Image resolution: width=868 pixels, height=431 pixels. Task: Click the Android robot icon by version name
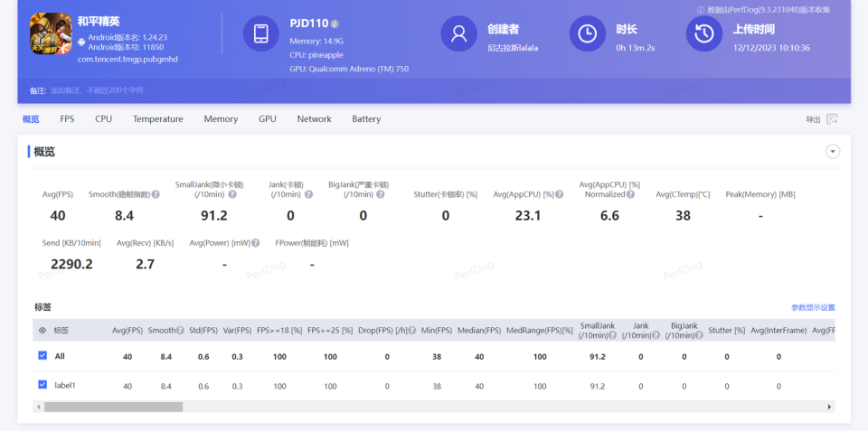pos(81,42)
